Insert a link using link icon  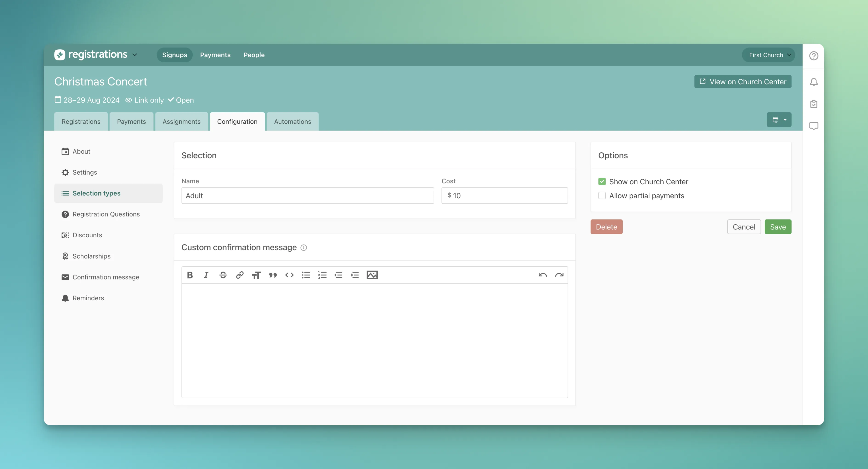click(x=240, y=275)
